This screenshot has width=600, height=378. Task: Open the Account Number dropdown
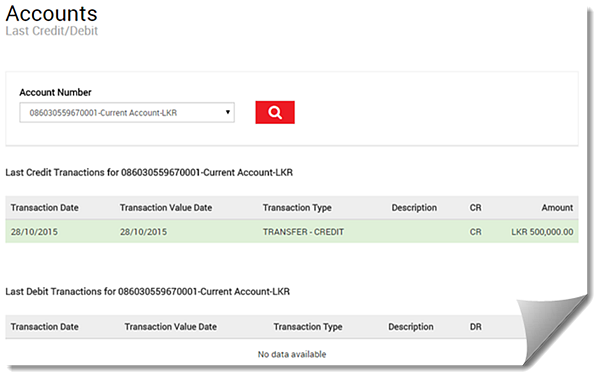[x=127, y=112]
